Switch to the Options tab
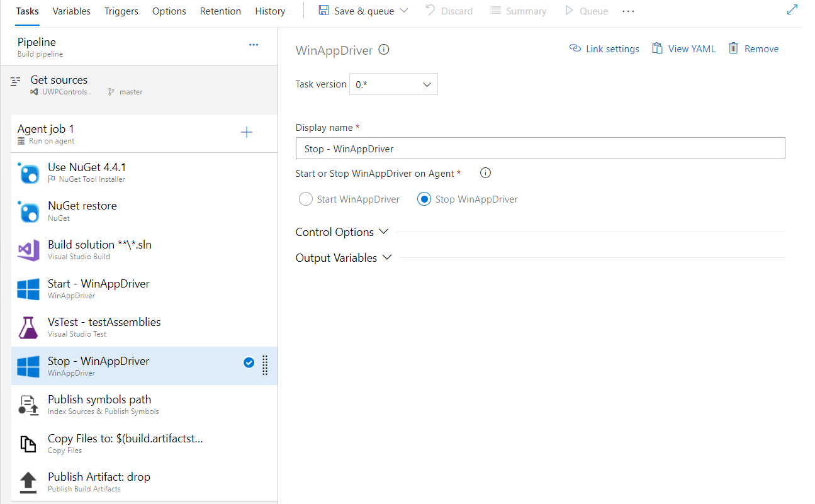Viewport: 815px width, 504px height. 169,11
